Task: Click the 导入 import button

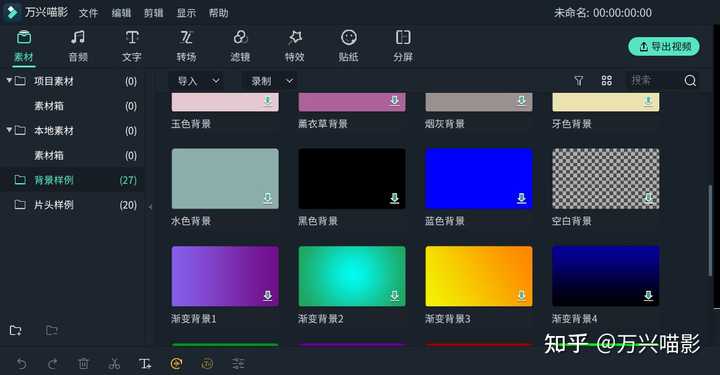Action: tap(187, 81)
